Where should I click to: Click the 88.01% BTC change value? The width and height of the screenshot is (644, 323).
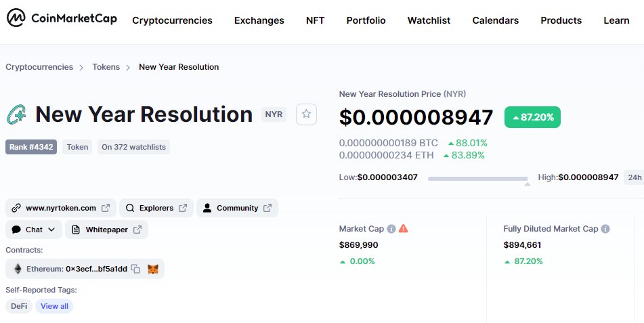click(x=471, y=143)
